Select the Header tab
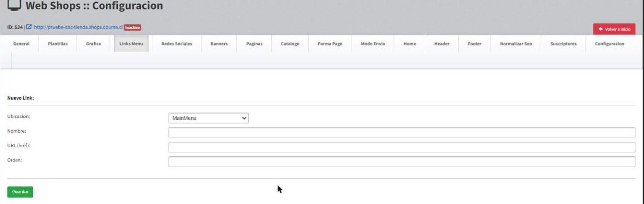This screenshot has width=644, height=204. click(442, 44)
